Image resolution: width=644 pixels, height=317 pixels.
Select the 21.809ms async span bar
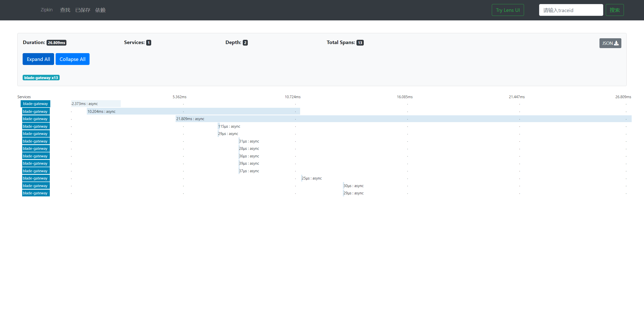tap(403, 119)
